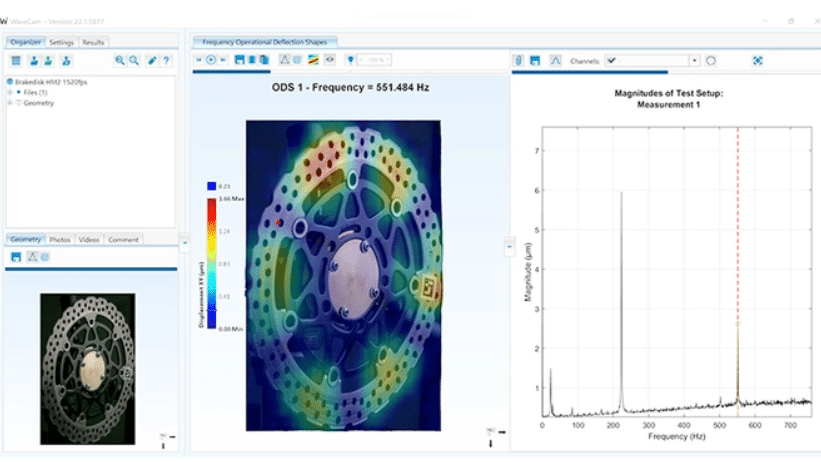
Task: Click the zoom in magnifier in Organizer toolbar
Action: (x=120, y=60)
